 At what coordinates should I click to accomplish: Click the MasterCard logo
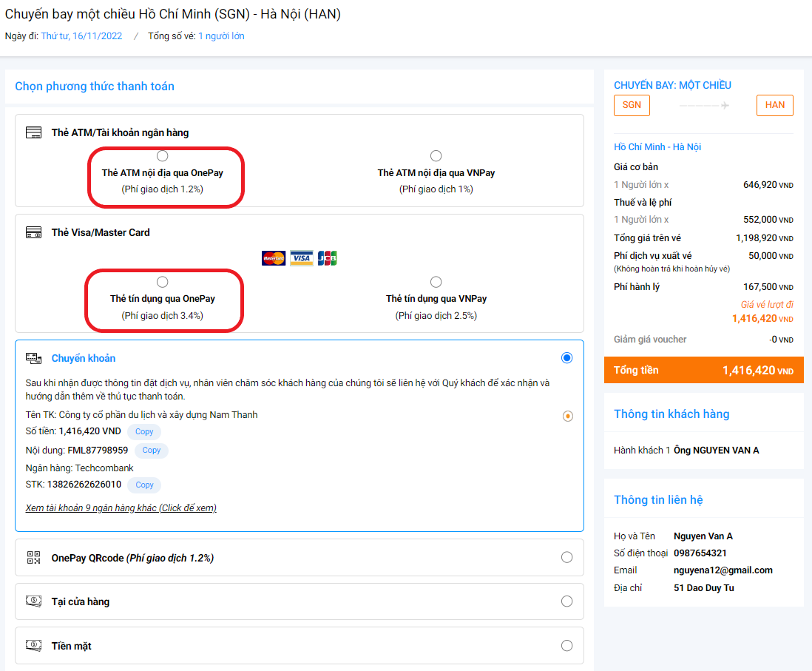[x=274, y=258]
